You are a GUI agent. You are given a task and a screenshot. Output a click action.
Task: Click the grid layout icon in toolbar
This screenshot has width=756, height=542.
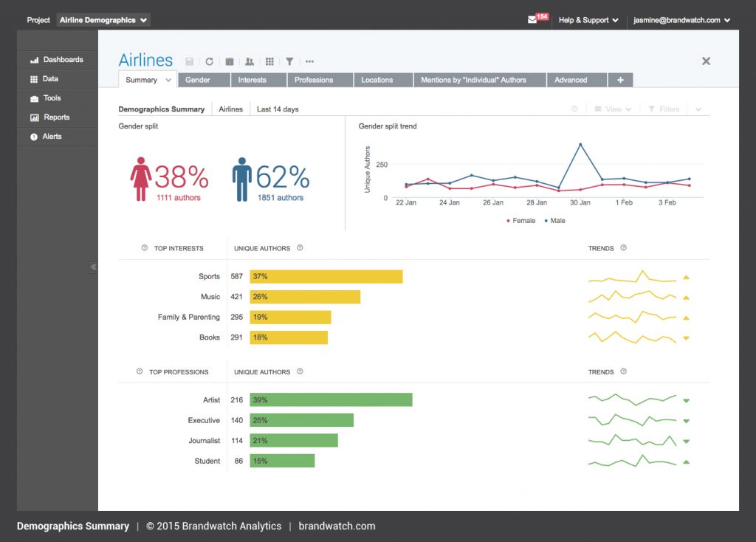pyautogui.click(x=269, y=62)
